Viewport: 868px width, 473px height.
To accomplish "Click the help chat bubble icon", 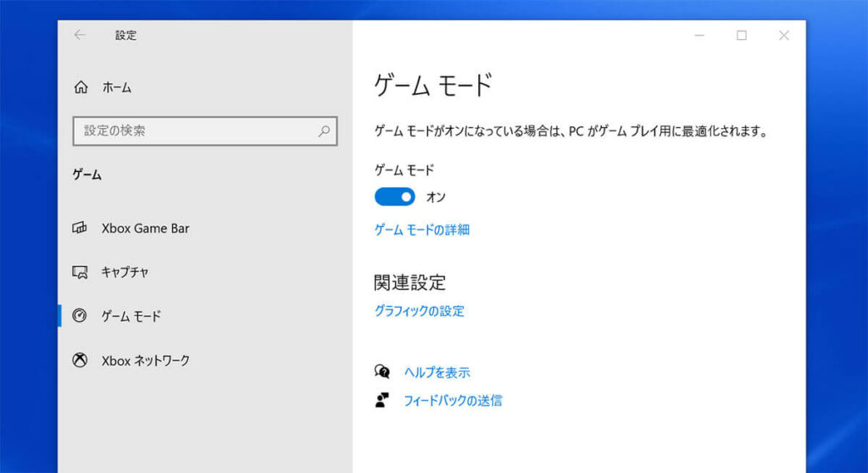I will point(382,371).
